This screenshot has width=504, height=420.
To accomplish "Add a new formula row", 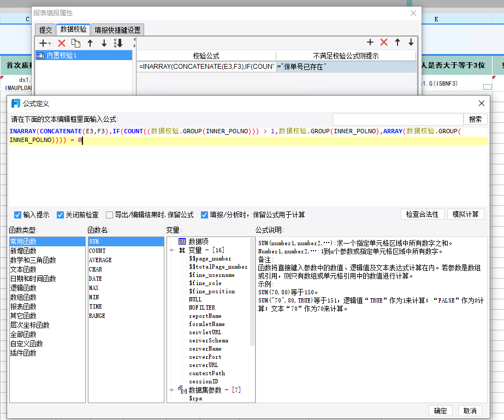I will click(x=370, y=42).
